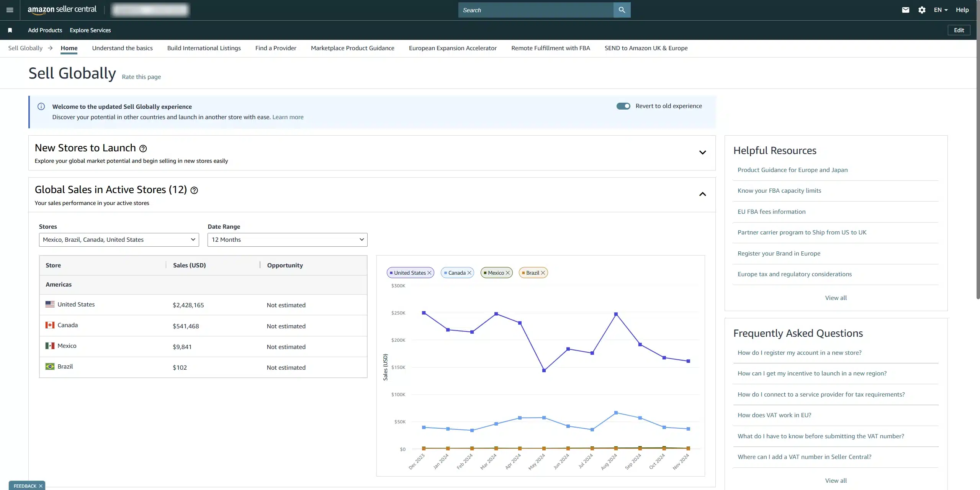Open the settings gear icon
The height and width of the screenshot is (490, 980).
[x=922, y=10]
